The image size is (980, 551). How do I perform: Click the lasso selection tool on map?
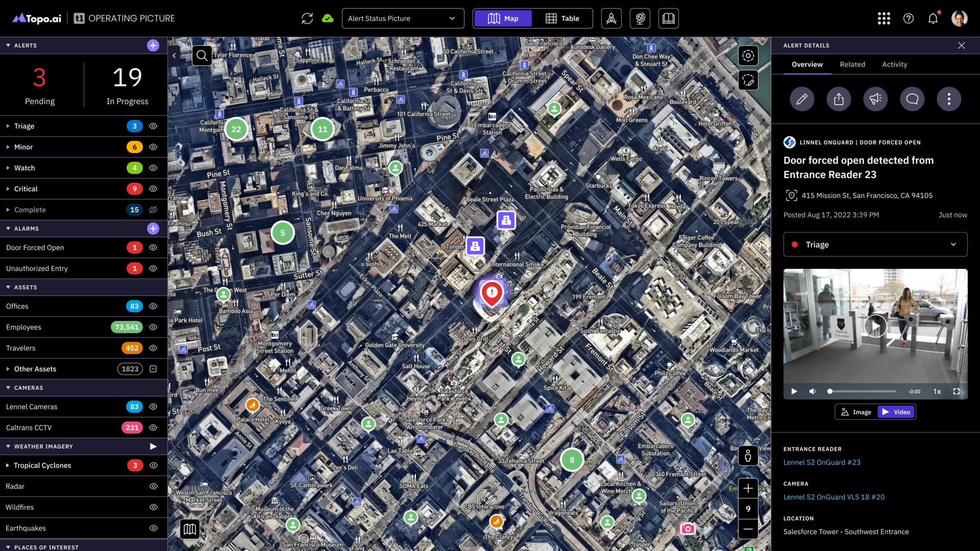coord(748,81)
